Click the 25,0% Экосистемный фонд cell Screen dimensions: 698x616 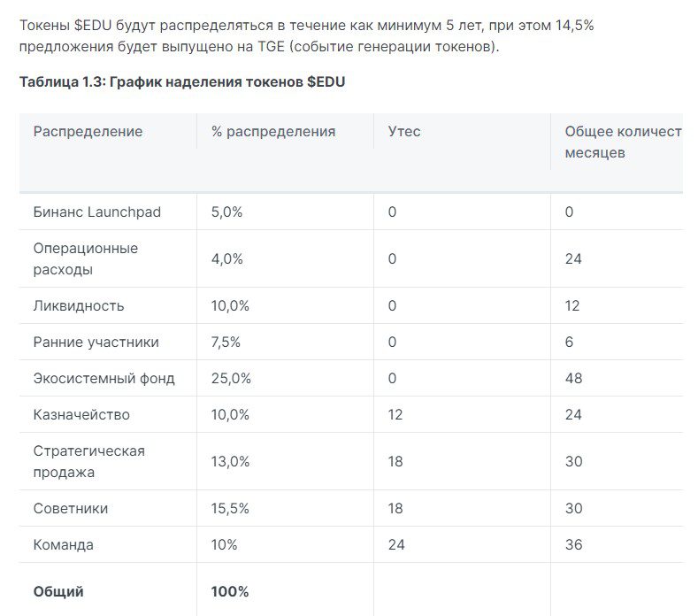point(231,379)
